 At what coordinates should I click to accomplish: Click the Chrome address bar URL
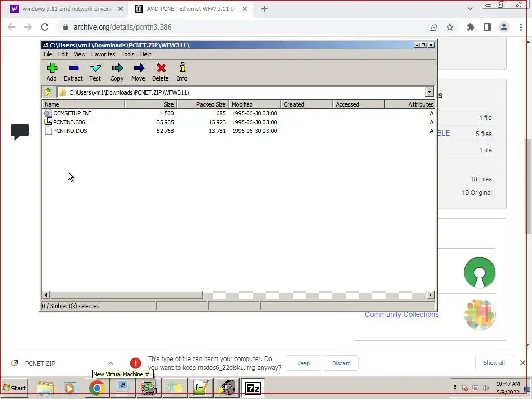(123, 27)
